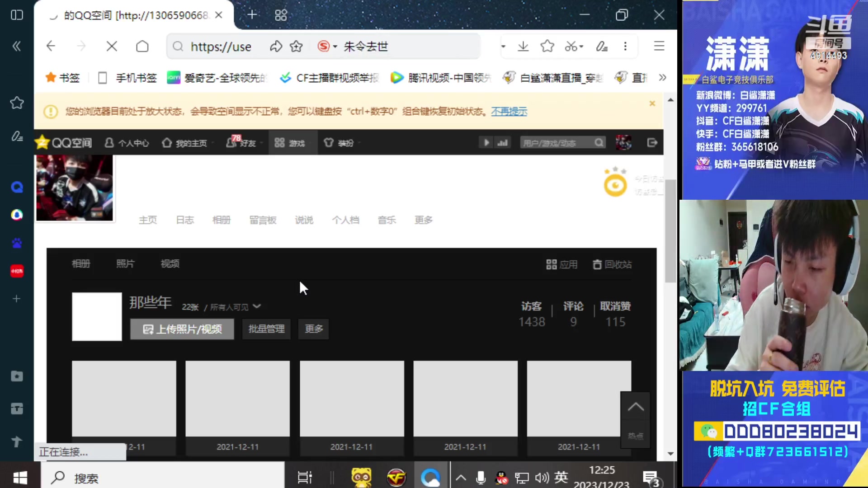Collapse sidebar with double left chevron
This screenshot has width=868, height=488.
pos(17,46)
